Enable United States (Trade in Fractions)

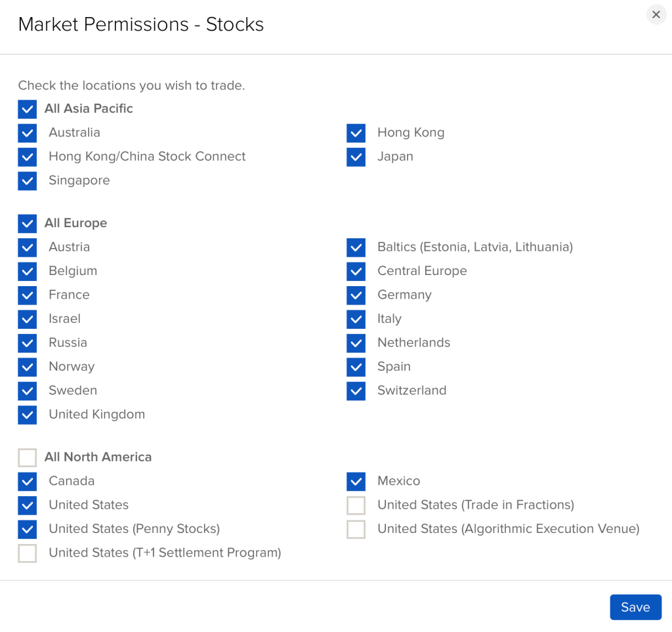pyautogui.click(x=356, y=505)
